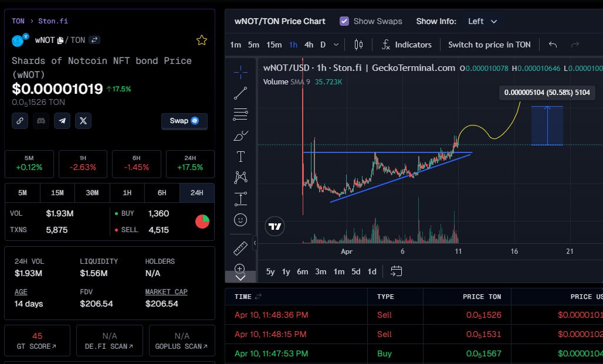Switch to price in TON
This screenshot has height=364, width=603.
pyautogui.click(x=489, y=45)
